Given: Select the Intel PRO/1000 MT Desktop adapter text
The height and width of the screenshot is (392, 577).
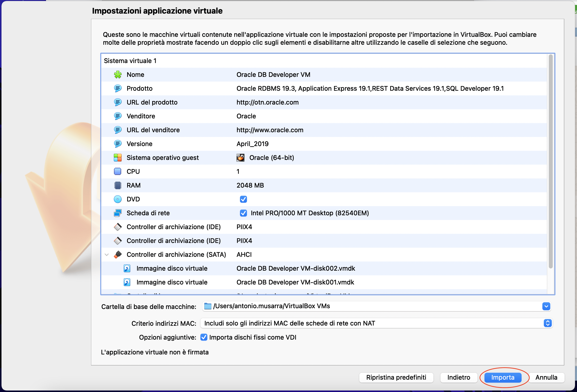Looking at the screenshot, I should (310, 213).
